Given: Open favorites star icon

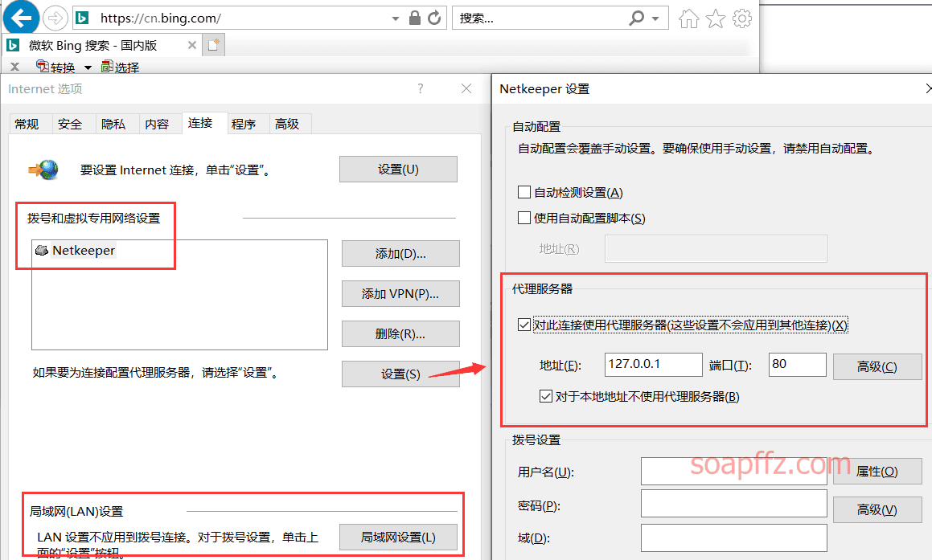Looking at the screenshot, I should [x=716, y=18].
